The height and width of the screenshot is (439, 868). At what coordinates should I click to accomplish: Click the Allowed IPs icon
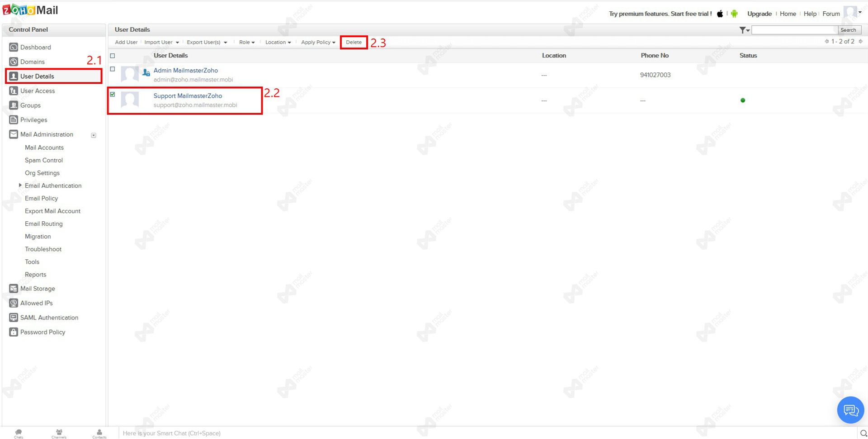point(14,303)
